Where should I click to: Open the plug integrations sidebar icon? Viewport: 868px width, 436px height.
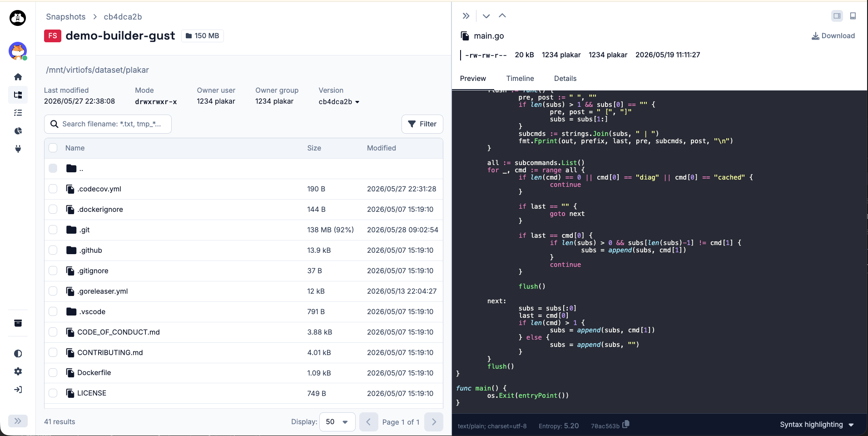(x=18, y=149)
